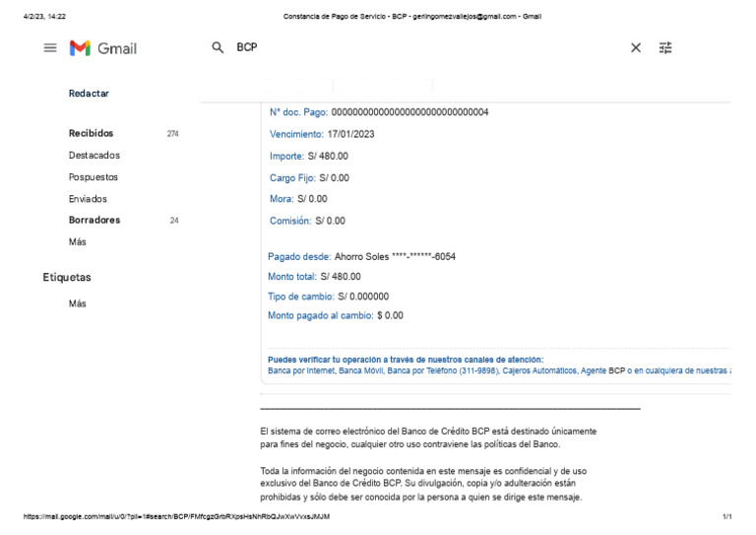Screen dimensions: 756x535
Task: Click the Mora value S/ 0.00
Action: [312, 199]
